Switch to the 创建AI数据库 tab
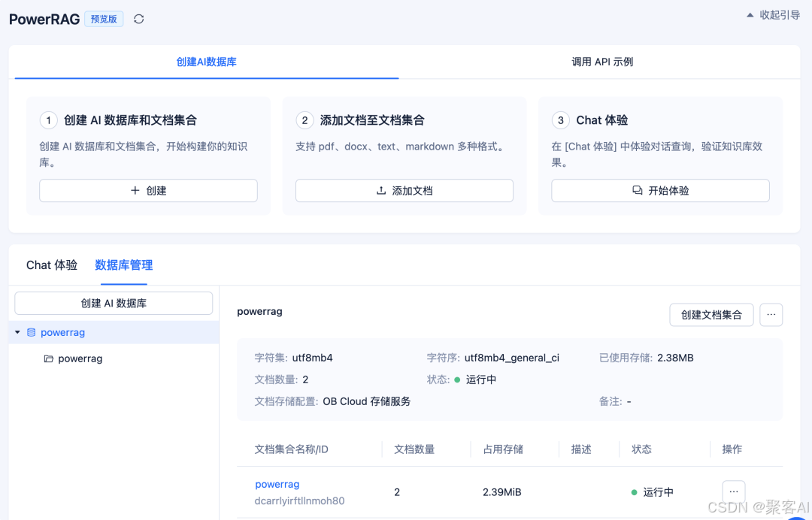Screen dimensions: 812x520 click(206, 62)
